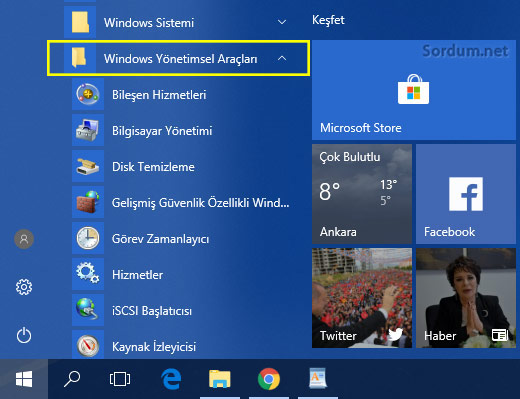Open the Bileşen Hizmetleri icon
520x399 pixels.
coord(88,94)
